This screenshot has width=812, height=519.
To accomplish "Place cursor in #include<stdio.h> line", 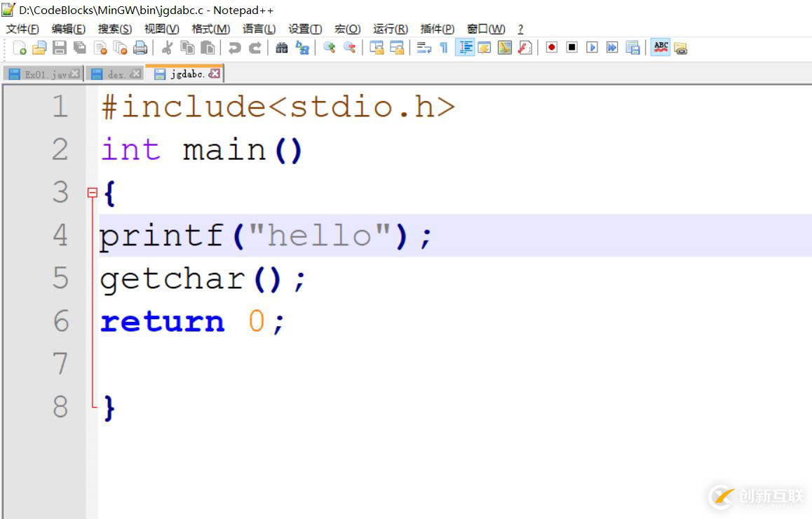I will (x=278, y=107).
